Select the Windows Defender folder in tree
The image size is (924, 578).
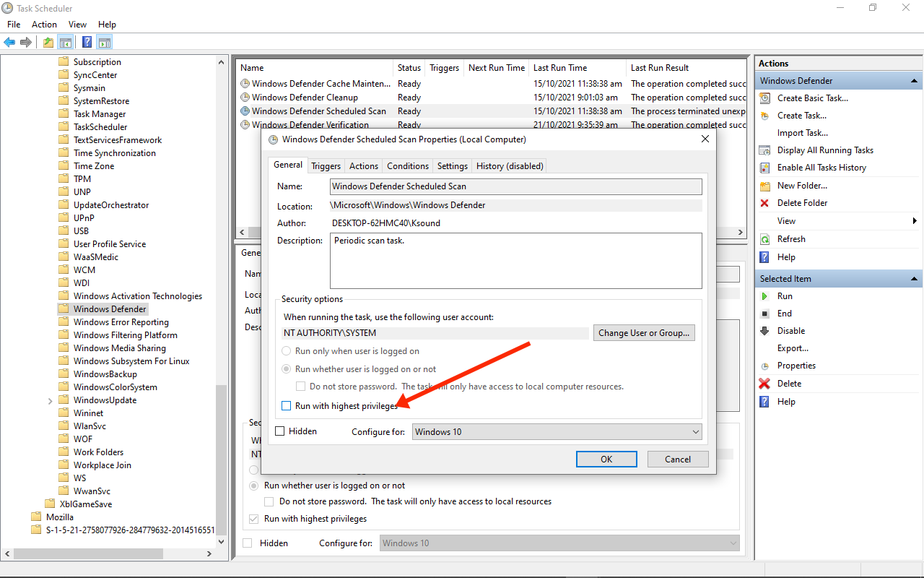(x=110, y=309)
